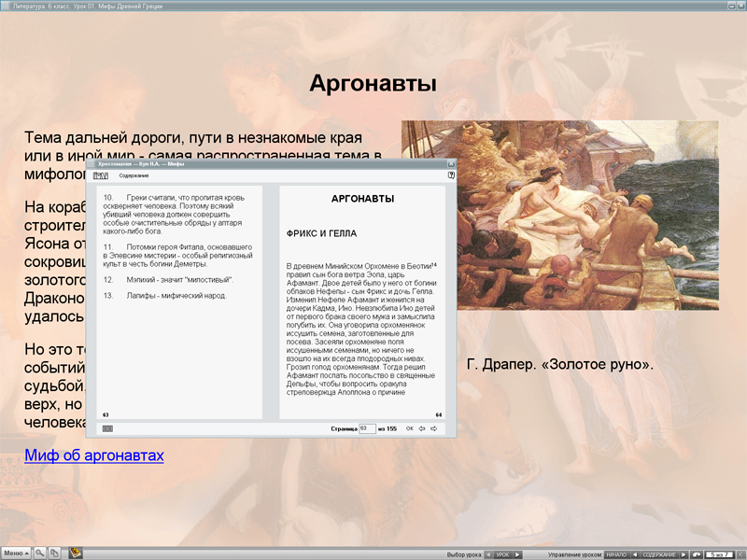Open the Меню button in bottom bar
Image resolution: width=747 pixels, height=560 pixels.
(16, 553)
